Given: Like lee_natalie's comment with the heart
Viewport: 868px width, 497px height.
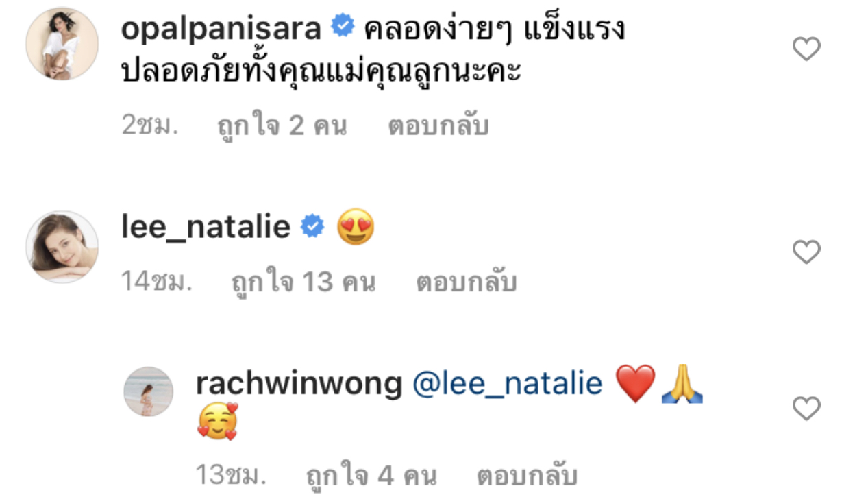Looking at the screenshot, I should pyautogui.click(x=806, y=252).
